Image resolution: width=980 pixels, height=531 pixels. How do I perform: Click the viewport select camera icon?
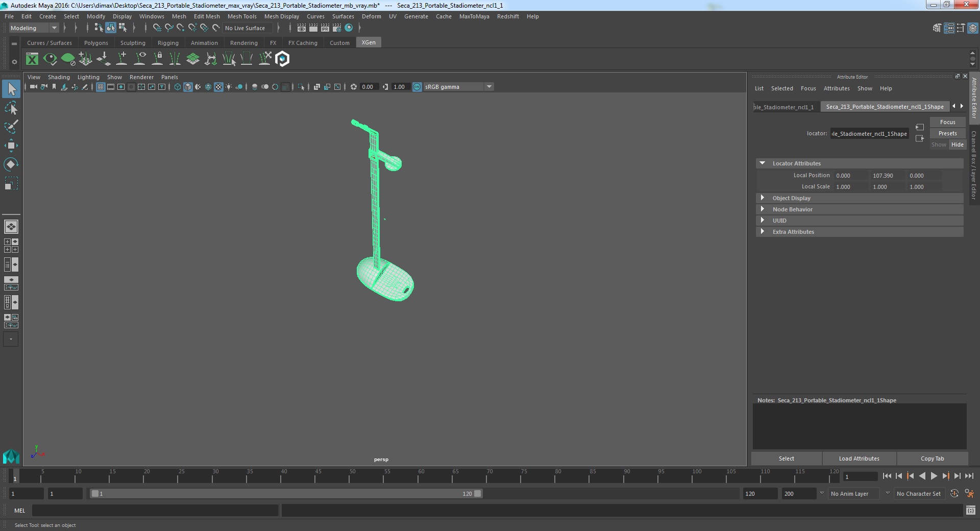point(33,87)
